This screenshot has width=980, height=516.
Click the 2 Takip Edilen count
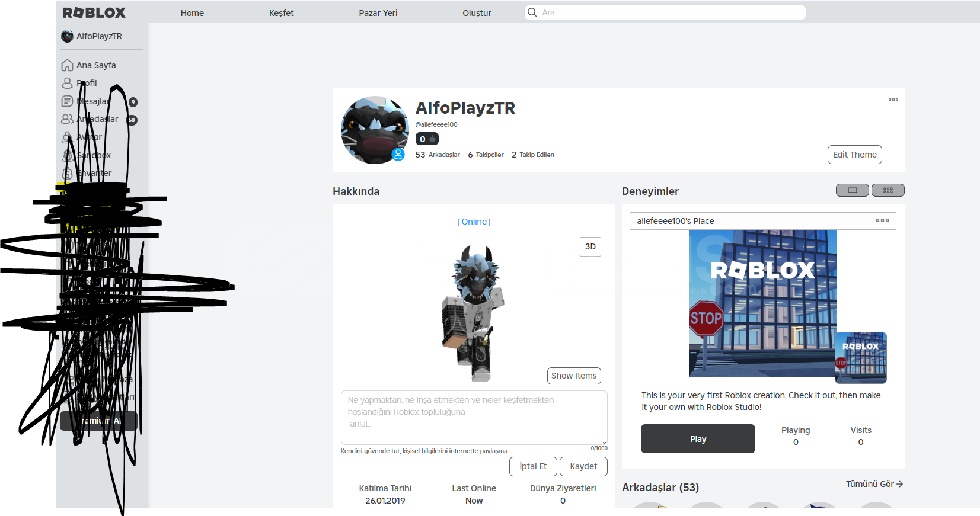tap(533, 155)
